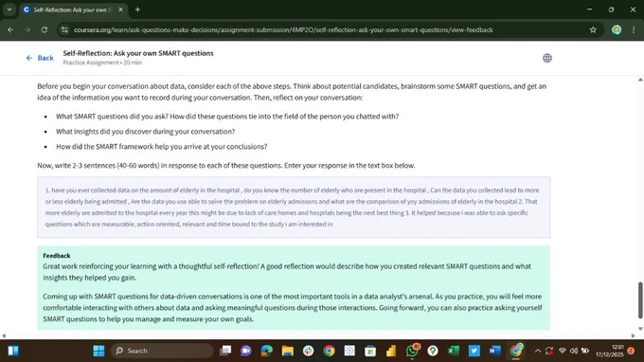This screenshot has width=644, height=362.
Task: Open Slack from the taskbar
Action: 308,351
